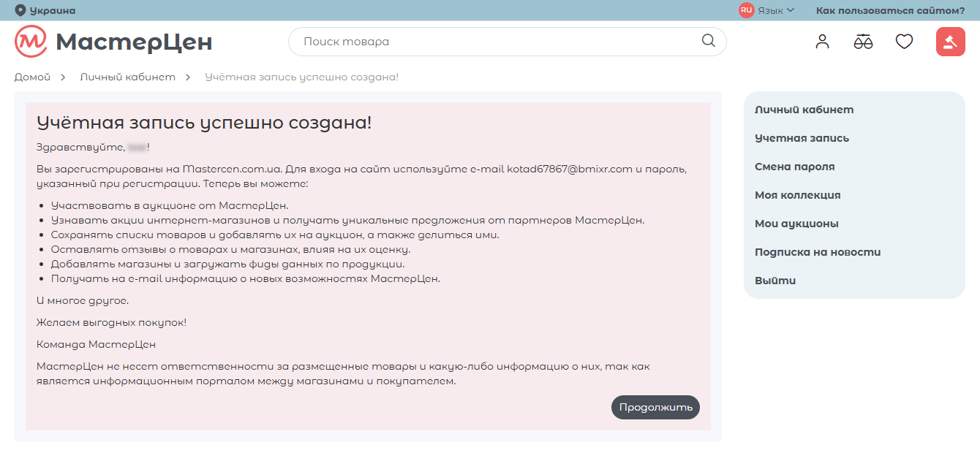Select Смена пароля in the sidebar
980x453 pixels.
pyautogui.click(x=794, y=166)
